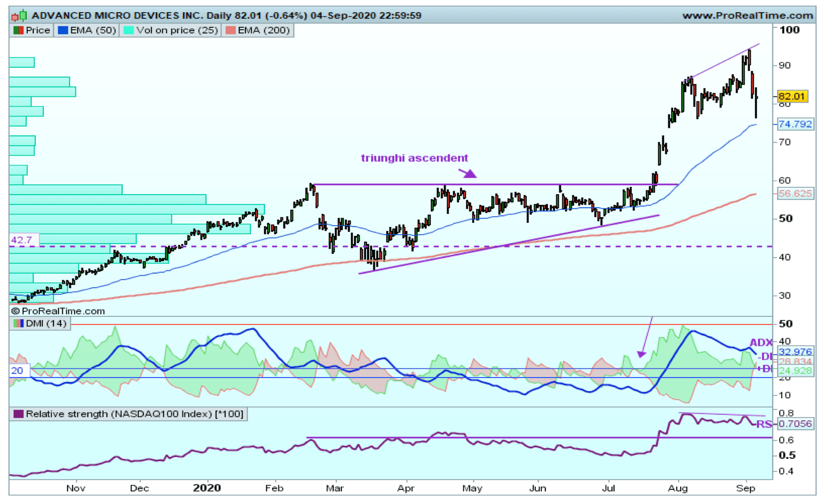Click the ADX value tag 32.976
This screenshot has width=826, height=504.
(x=795, y=352)
